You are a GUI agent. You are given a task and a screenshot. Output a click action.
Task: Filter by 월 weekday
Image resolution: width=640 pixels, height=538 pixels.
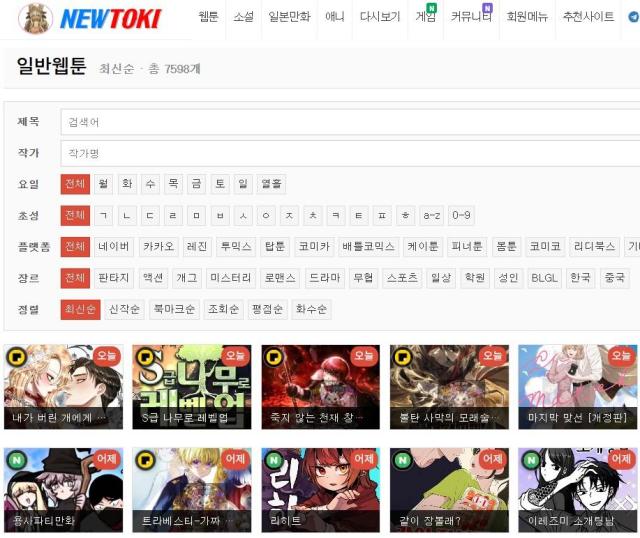[104, 184]
